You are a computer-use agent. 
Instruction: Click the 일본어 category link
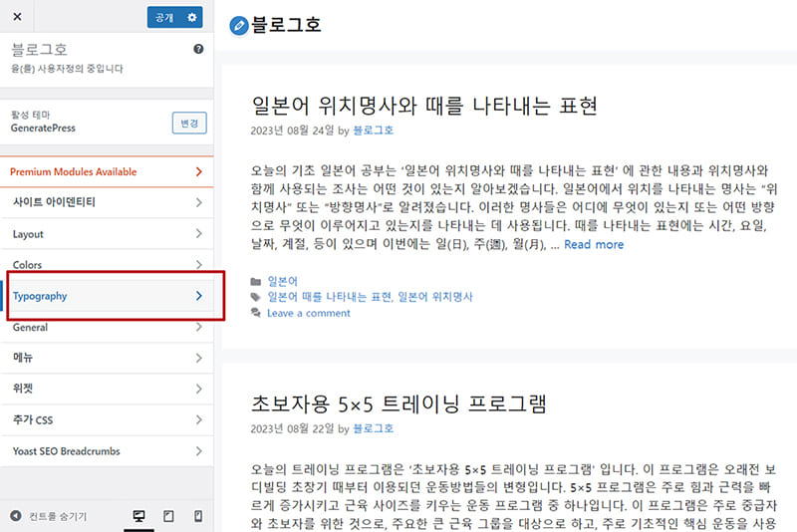(283, 281)
